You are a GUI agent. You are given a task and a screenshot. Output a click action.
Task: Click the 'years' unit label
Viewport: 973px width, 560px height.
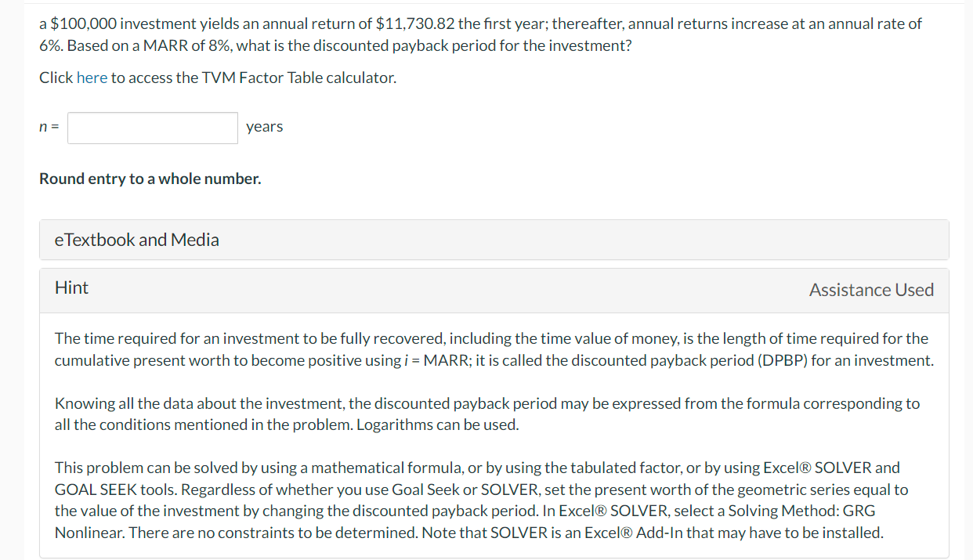(x=265, y=127)
